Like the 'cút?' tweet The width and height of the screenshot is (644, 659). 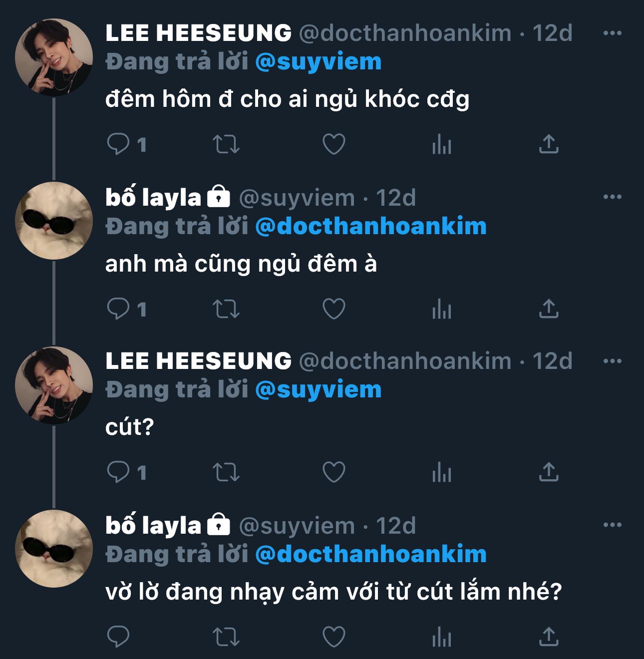333,472
